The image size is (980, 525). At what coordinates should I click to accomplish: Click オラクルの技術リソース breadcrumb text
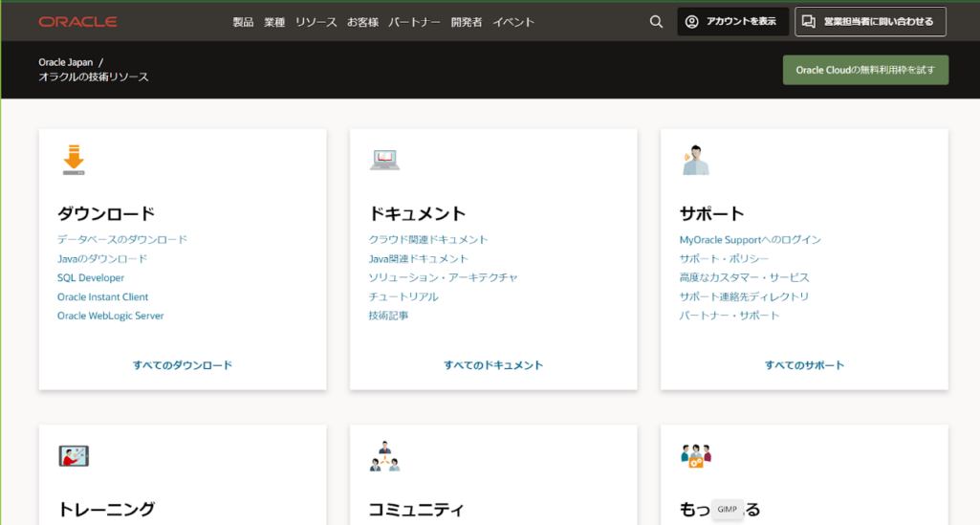(x=94, y=77)
